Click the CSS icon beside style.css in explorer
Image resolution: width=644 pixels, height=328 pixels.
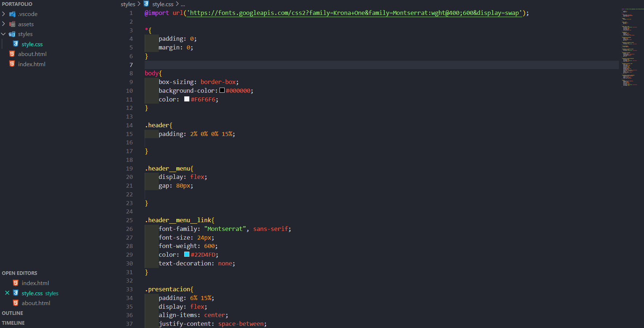[x=16, y=44]
